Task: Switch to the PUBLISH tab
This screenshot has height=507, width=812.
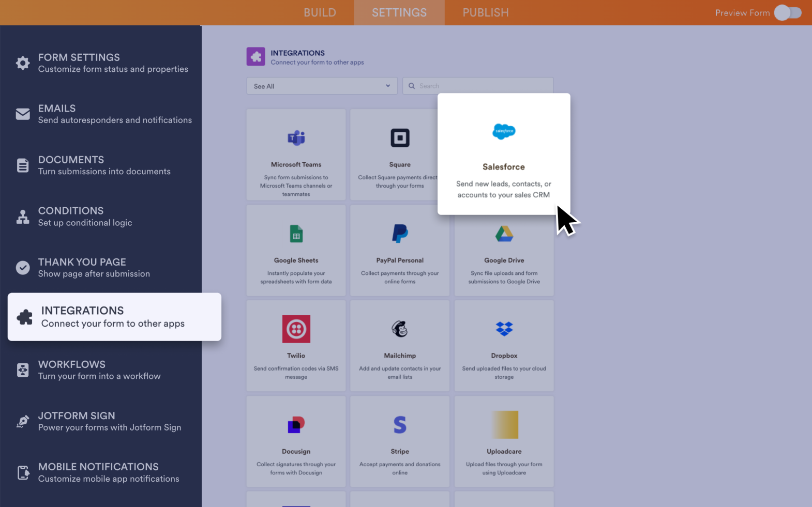Action: coord(485,13)
